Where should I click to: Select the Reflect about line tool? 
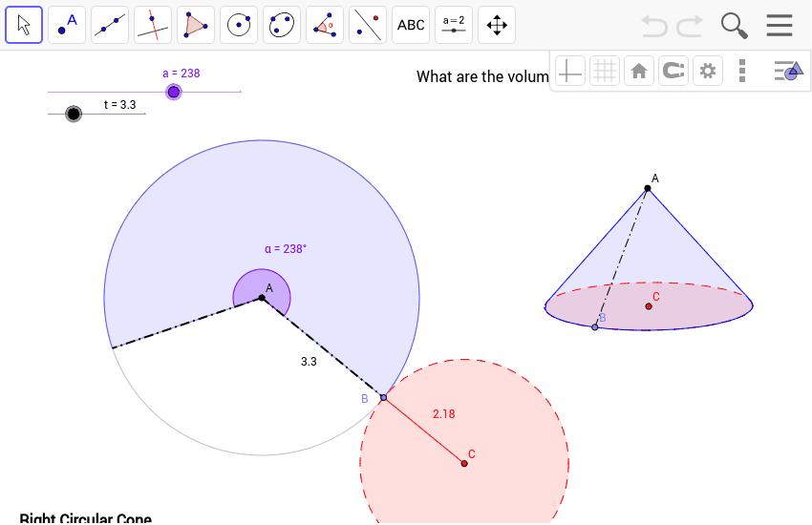pyautogui.click(x=368, y=25)
